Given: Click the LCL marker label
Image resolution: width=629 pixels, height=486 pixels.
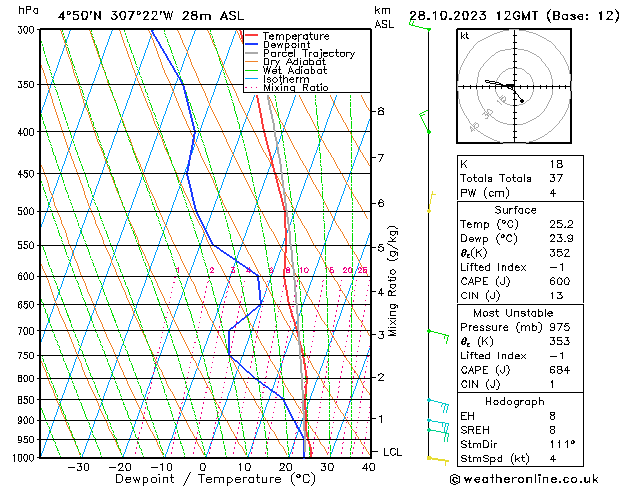Looking at the screenshot, I should point(392,452).
